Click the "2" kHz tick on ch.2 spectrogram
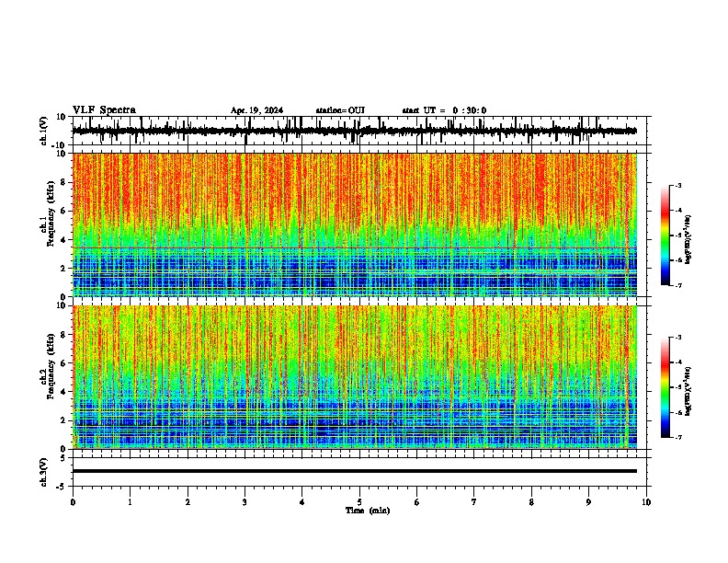The image size is (728, 563). point(64,420)
